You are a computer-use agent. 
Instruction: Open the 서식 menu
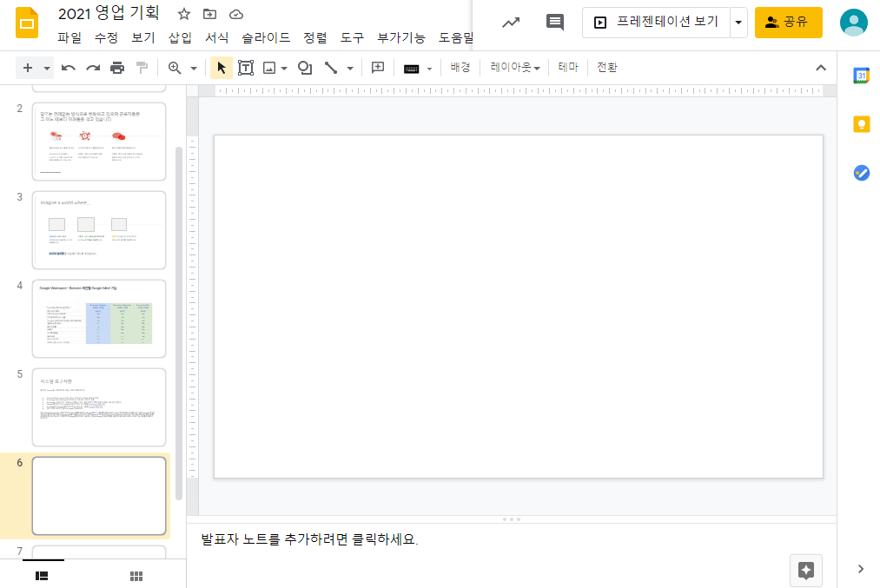[x=217, y=37]
